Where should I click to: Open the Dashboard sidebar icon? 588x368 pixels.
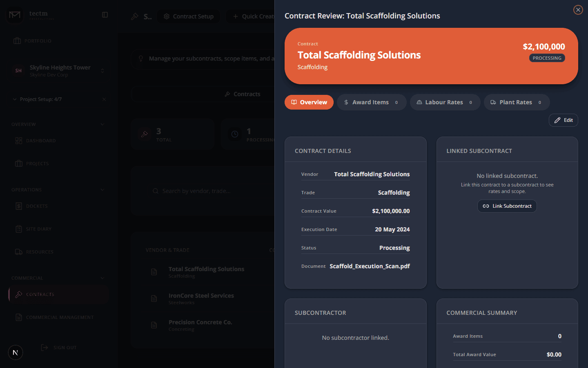19,141
